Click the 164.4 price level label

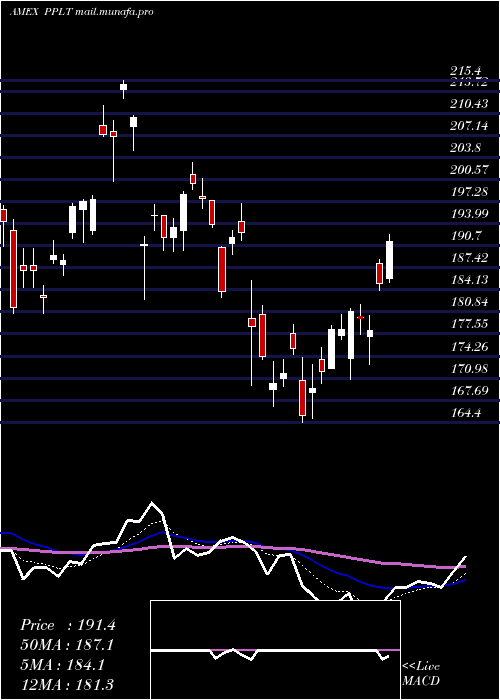pos(466,413)
